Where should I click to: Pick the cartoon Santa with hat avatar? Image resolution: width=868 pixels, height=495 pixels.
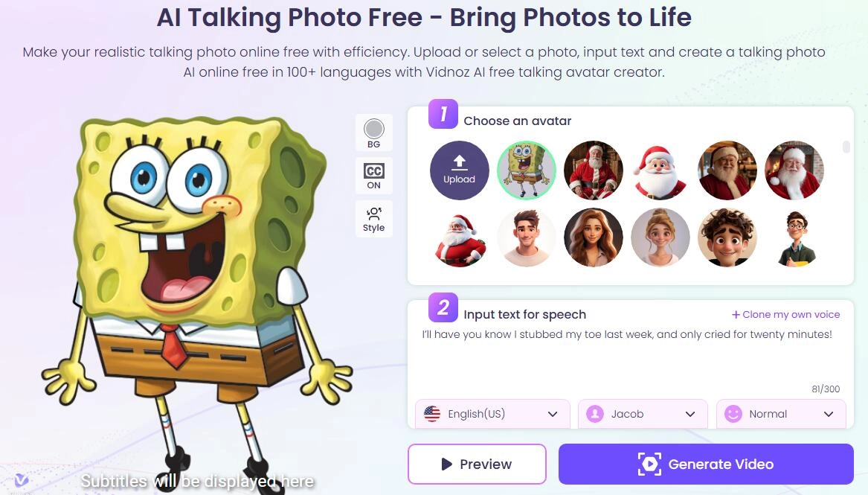pos(660,170)
